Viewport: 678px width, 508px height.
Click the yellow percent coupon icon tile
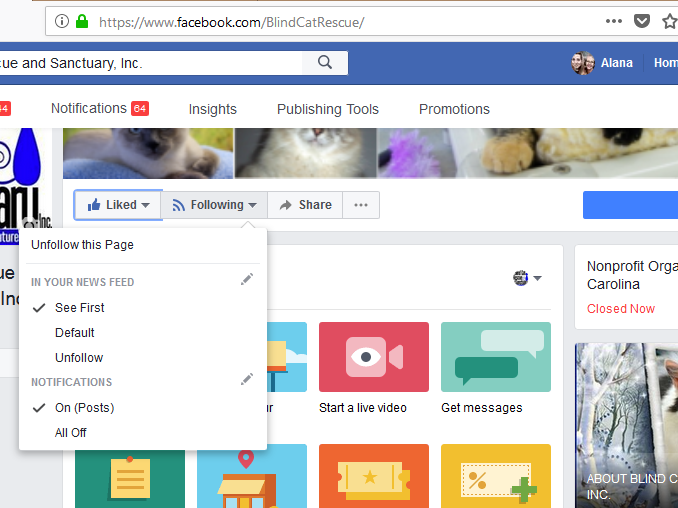click(496, 476)
